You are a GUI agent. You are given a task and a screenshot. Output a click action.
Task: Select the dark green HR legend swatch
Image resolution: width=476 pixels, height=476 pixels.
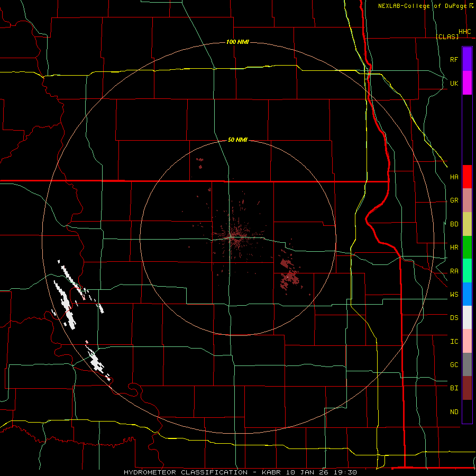click(467, 248)
